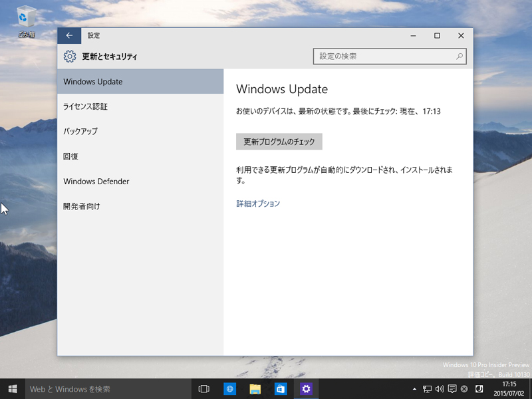Open the 回復 section
Screen dimensions: 532x399
pyautogui.click(x=140, y=156)
